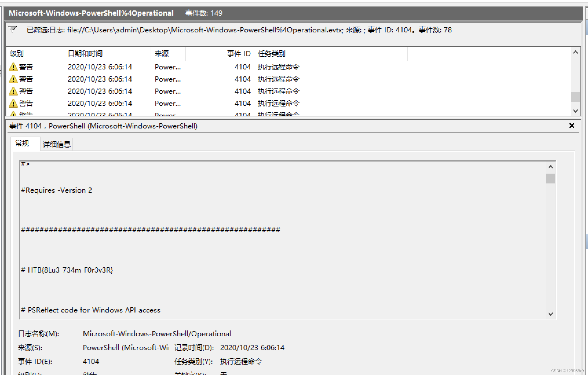Click 警告 level in the first event row
Image resolution: width=588 pixels, height=375 pixels.
coord(26,67)
